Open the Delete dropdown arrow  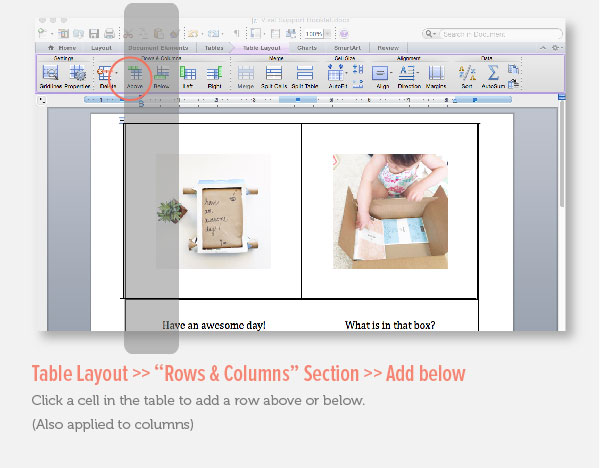117,73
